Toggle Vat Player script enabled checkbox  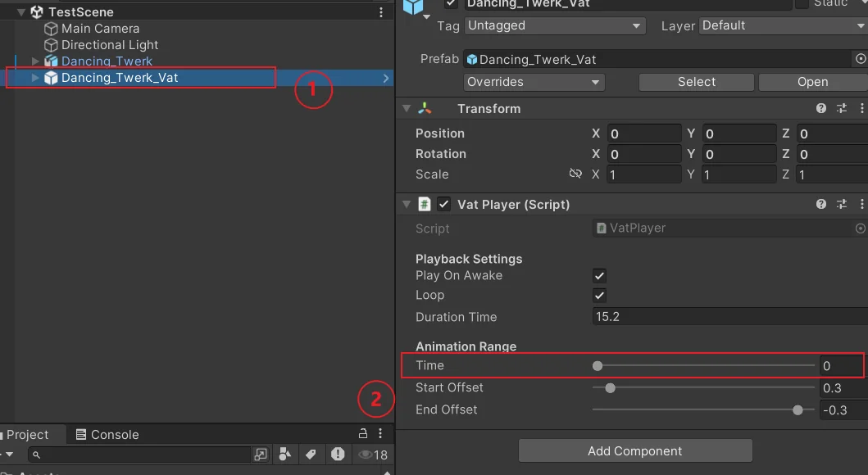point(444,204)
